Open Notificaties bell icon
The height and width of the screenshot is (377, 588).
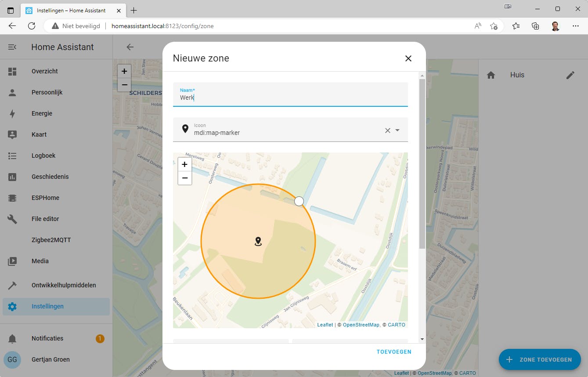pos(12,338)
